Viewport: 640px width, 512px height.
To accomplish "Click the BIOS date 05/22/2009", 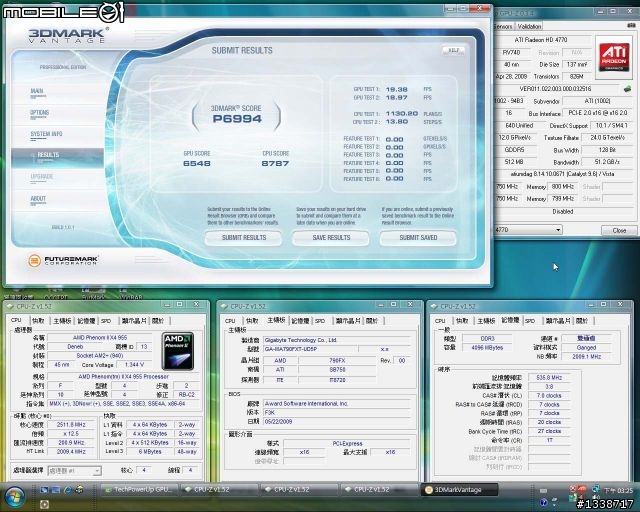I will (336, 421).
